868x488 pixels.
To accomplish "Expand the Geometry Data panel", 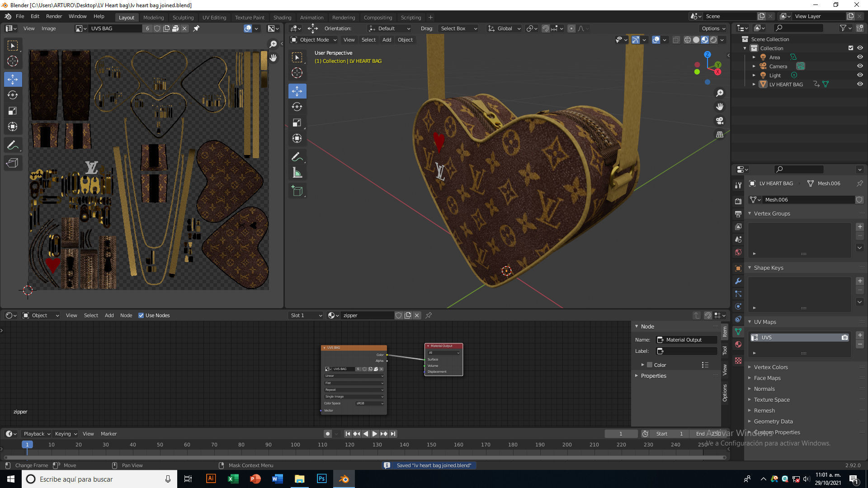I will pyautogui.click(x=773, y=422).
